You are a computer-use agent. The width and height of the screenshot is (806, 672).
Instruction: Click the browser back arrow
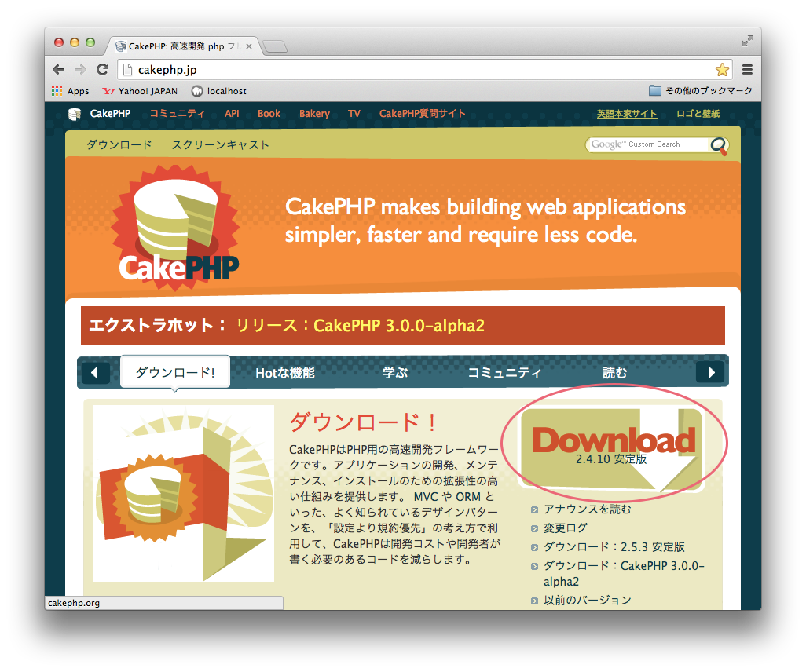point(59,69)
